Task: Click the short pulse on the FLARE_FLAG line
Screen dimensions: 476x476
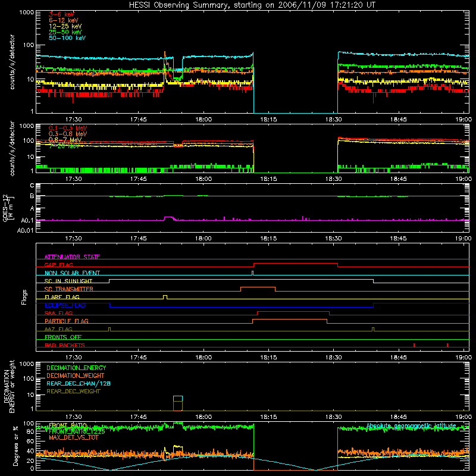Action: 165,296
